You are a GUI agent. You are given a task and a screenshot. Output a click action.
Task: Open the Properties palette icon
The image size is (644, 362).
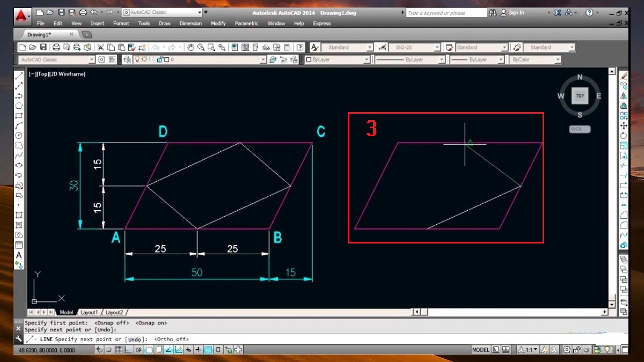click(x=235, y=47)
